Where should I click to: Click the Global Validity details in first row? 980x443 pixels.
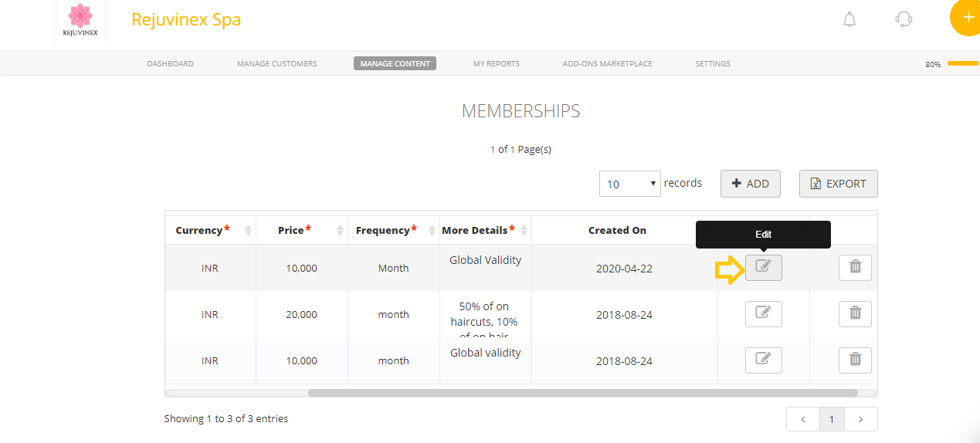(x=485, y=260)
